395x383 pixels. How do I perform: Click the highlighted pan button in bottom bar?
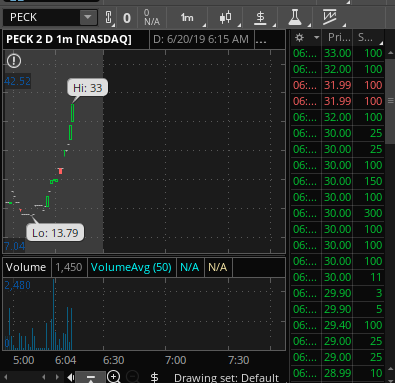tap(90, 377)
